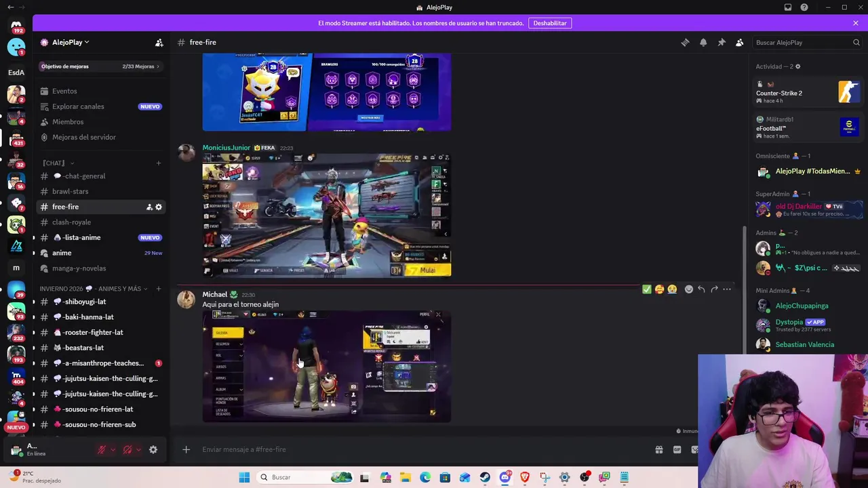The height and width of the screenshot is (488, 868).
Task: Open Steam from the taskbar
Action: pos(485,477)
